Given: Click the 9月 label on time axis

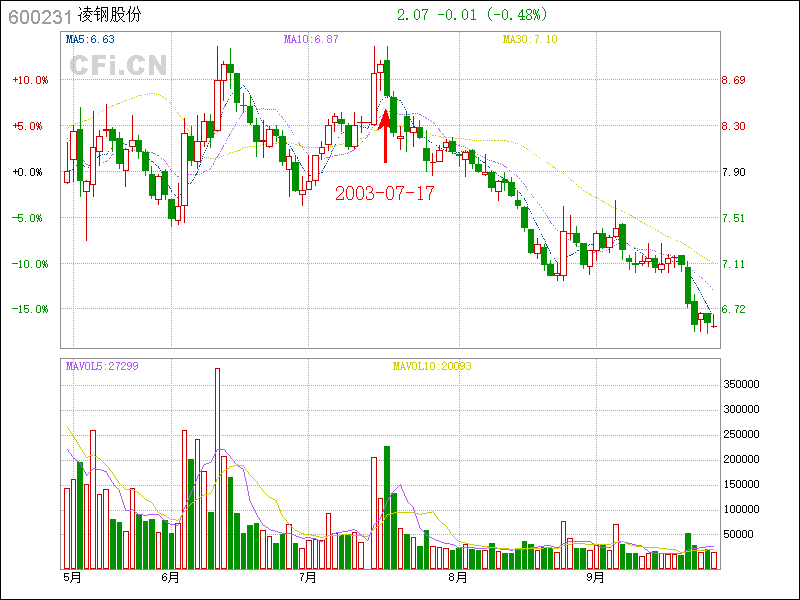Looking at the screenshot, I should (595, 577).
